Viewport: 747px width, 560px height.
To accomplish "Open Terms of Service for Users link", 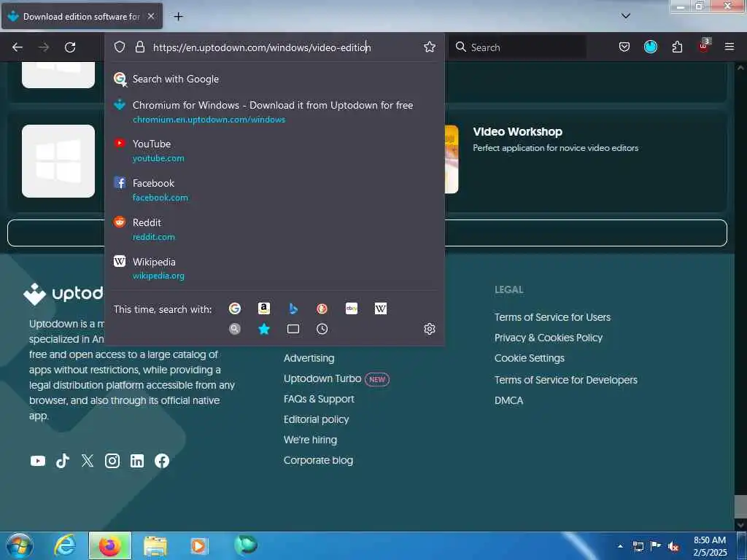I will click(x=552, y=317).
